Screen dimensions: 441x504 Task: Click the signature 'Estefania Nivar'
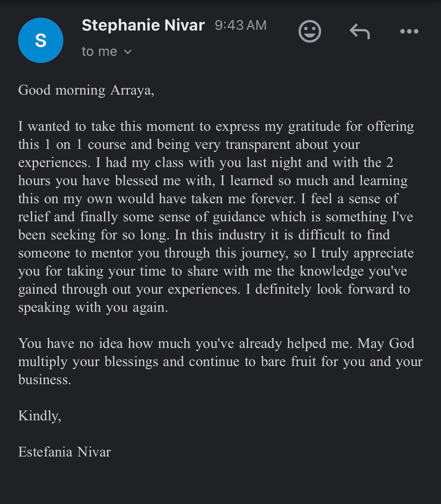(x=64, y=452)
